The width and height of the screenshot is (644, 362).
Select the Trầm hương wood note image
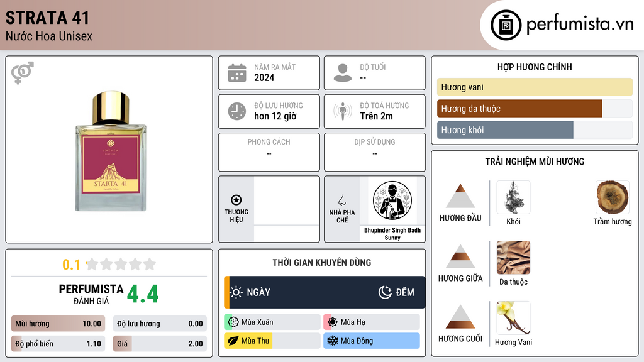(x=613, y=197)
